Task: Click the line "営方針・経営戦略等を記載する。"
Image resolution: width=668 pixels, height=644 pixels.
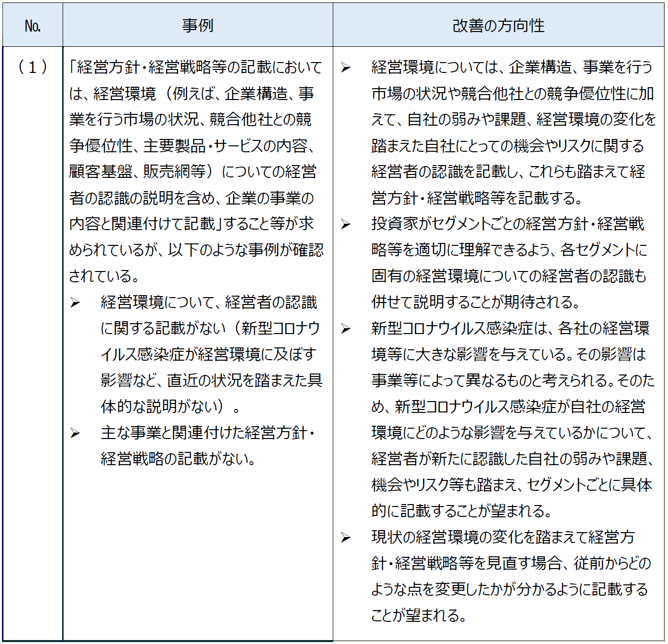Action: pyautogui.click(x=477, y=198)
